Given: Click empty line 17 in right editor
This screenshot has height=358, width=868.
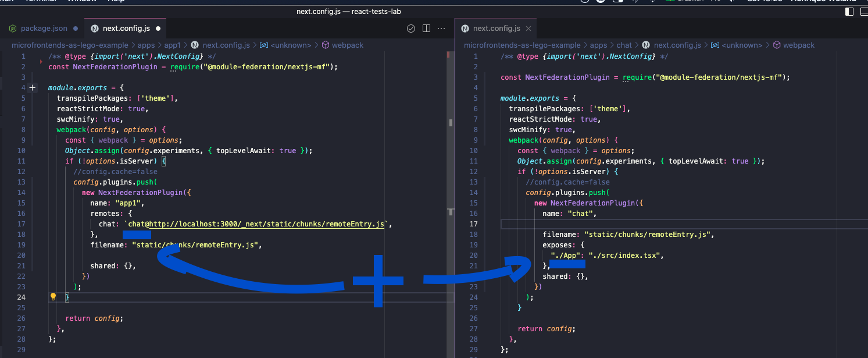Looking at the screenshot, I should tap(684, 224).
